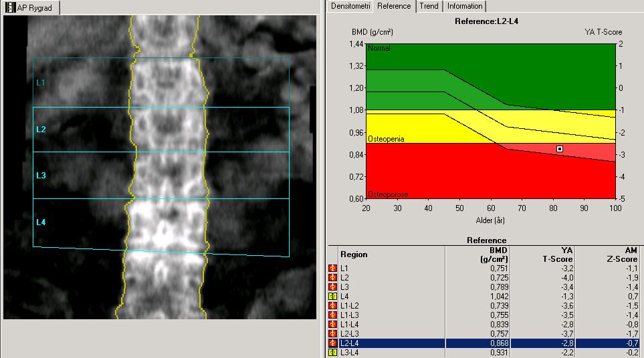
Task: Open the Densitometri tab
Action: coord(349,6)
